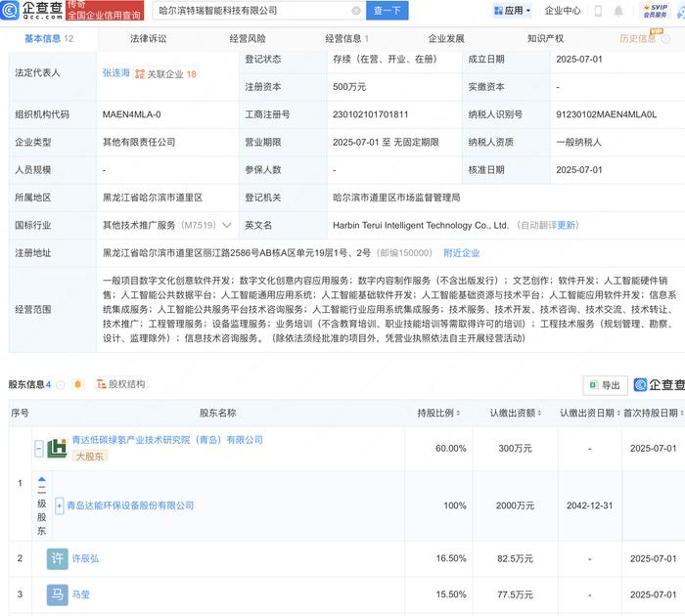Click the 马 avatar icon
This screenshot has height=616, width=685.
pos(57,594)
